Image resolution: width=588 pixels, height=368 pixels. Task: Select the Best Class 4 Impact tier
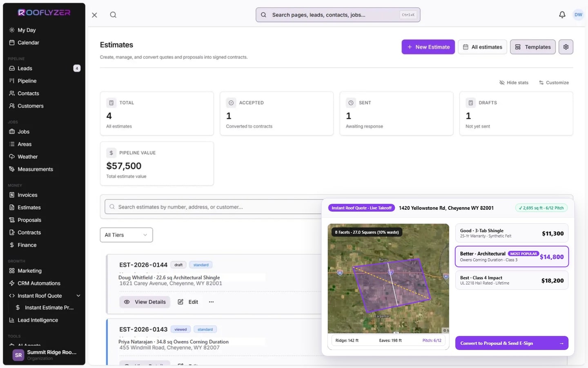(x=512, y=280)
